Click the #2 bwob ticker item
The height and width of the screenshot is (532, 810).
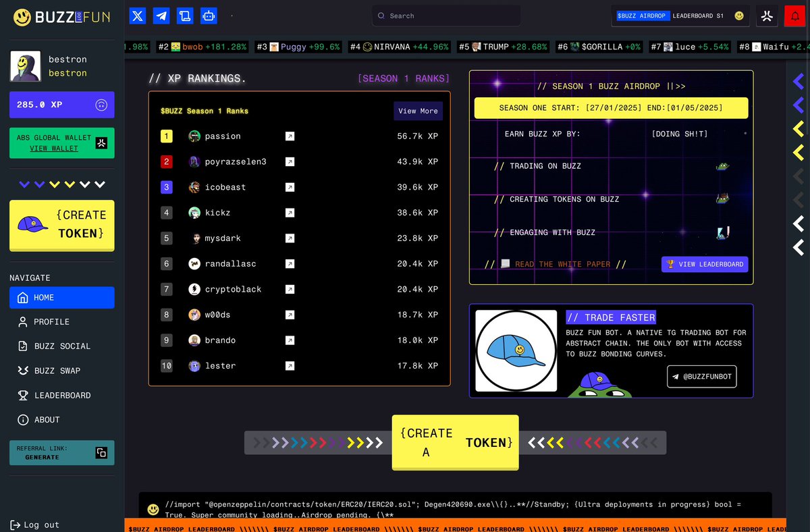click(x=202, y=47)
